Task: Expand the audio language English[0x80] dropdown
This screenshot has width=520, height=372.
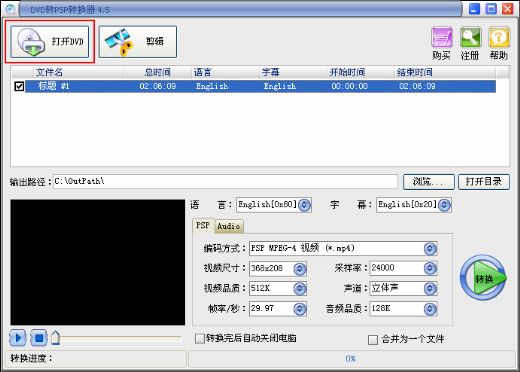Action: (x=304, y=205)
